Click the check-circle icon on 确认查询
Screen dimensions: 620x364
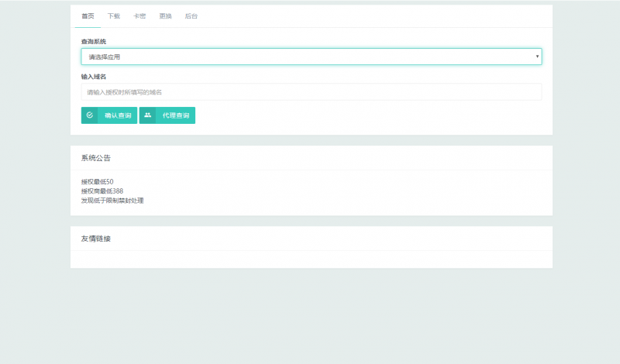[x=89, y=115]
